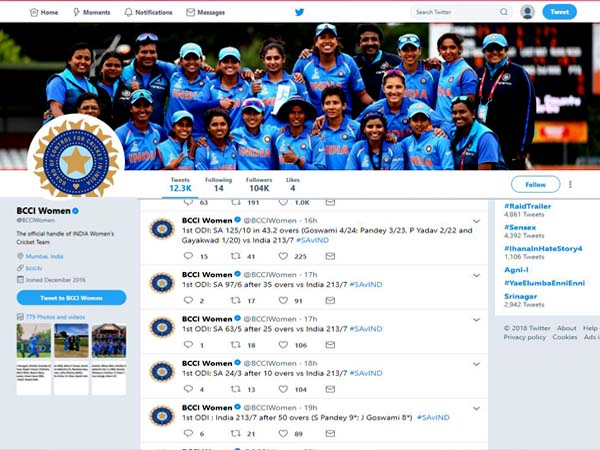
Task: Retweet the SA 63/5 tweet
Action: (x=235, y=345)
